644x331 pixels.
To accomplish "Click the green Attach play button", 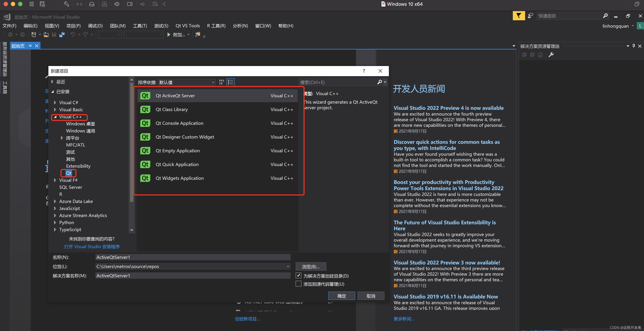I will [x=169, y=35].
